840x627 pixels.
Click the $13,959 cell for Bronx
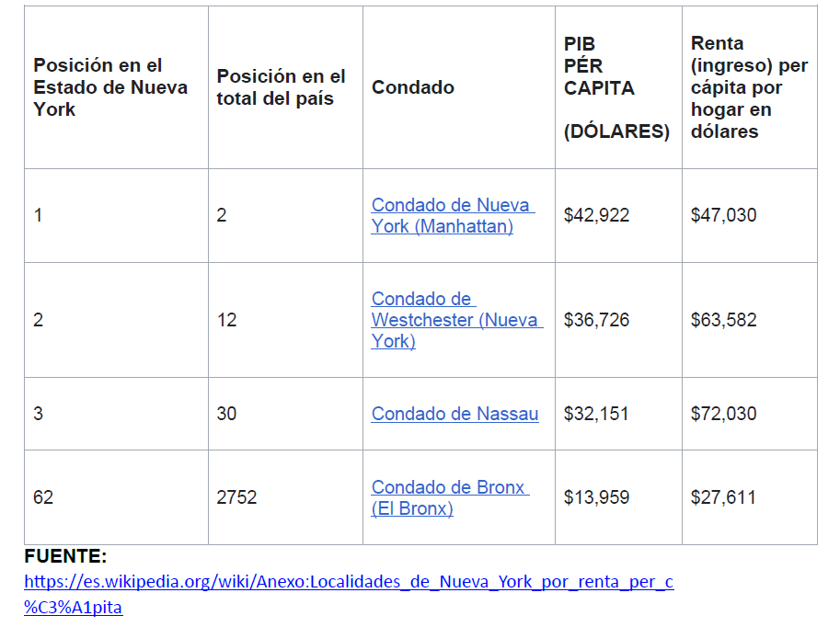pyautogui.click(x=597, y=497)
